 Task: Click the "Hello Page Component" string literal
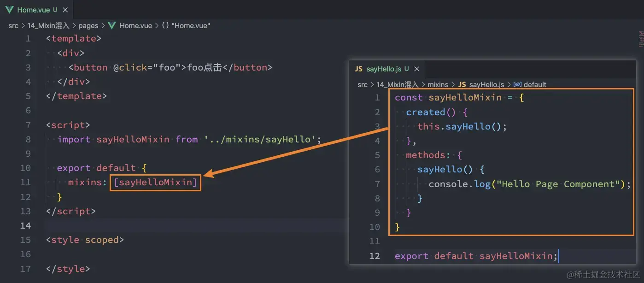tap(558, 184)
